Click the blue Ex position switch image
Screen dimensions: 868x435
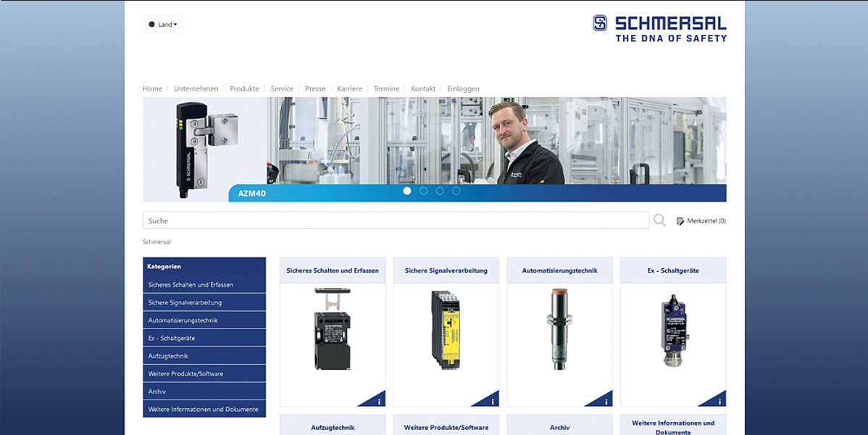tap(673, 331)
